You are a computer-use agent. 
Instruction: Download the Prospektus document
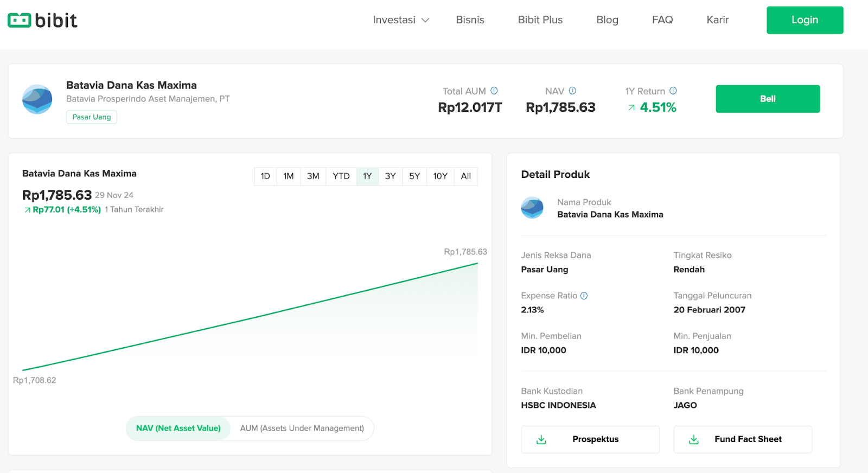point(590,439)
